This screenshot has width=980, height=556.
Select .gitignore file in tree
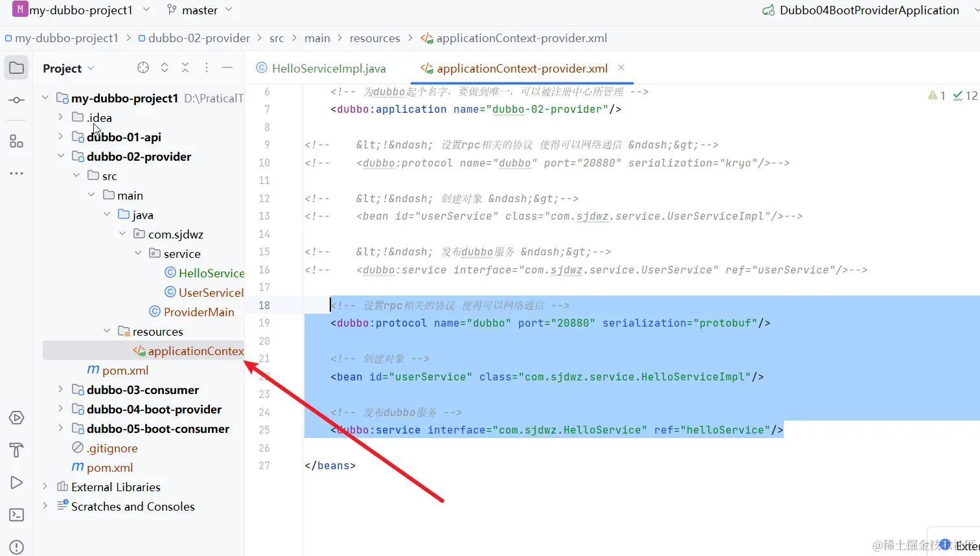(104, 448)
